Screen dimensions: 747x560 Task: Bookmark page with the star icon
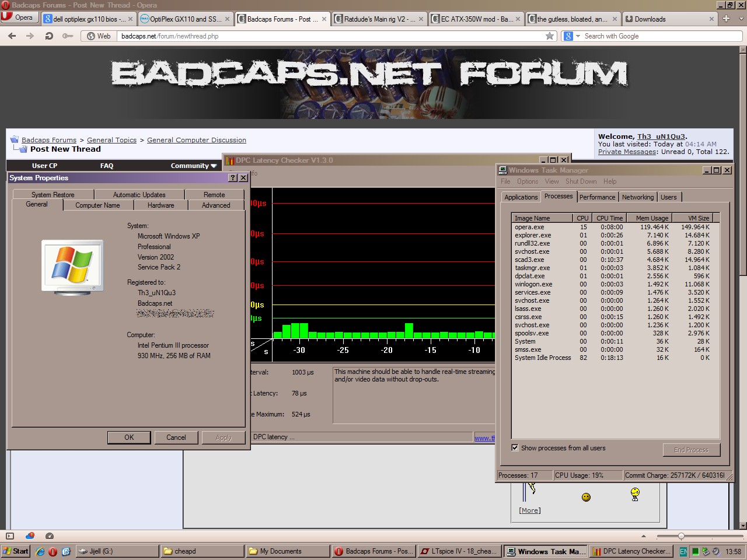click(550, 36)
